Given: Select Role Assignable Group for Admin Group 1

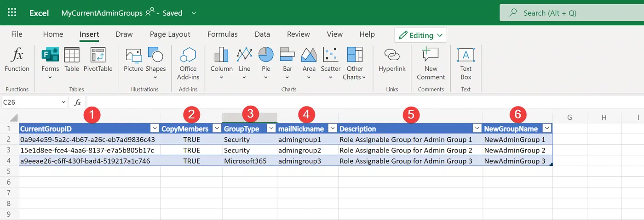Looking at the screenshot, I should [411, 140].
